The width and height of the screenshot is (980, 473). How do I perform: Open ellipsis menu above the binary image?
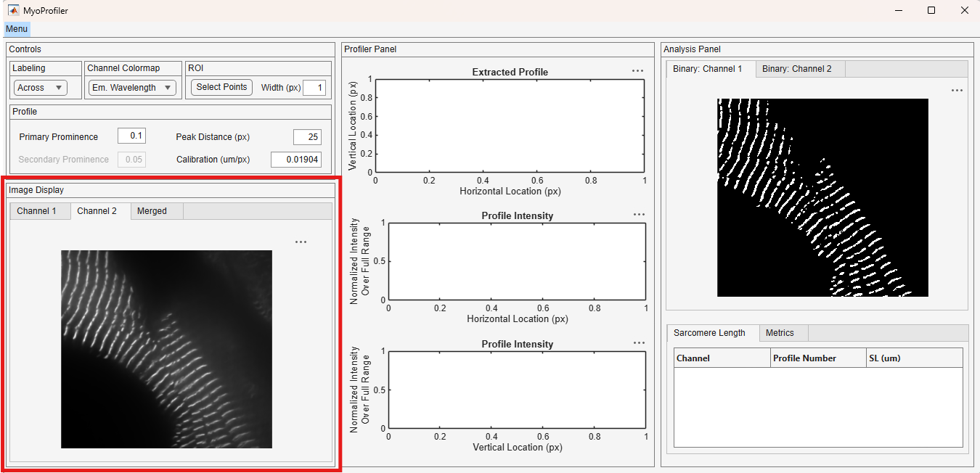(x=957, y=91)
